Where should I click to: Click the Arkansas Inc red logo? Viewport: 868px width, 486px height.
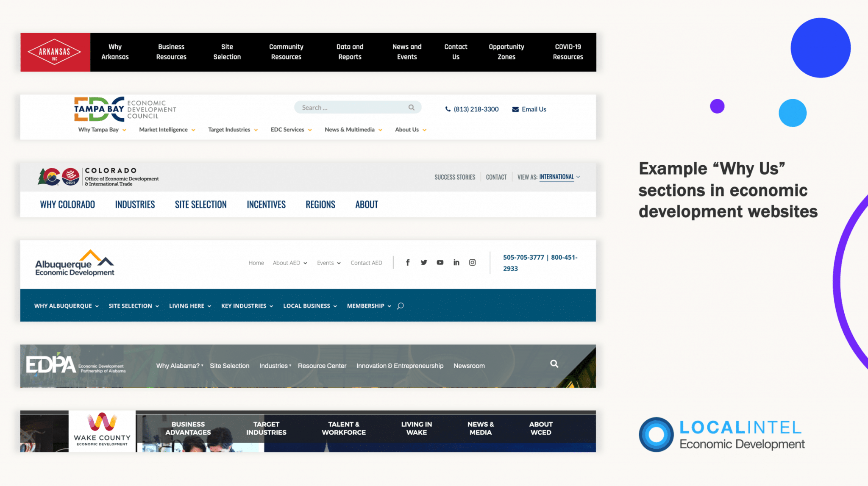(x=55, y=52)
